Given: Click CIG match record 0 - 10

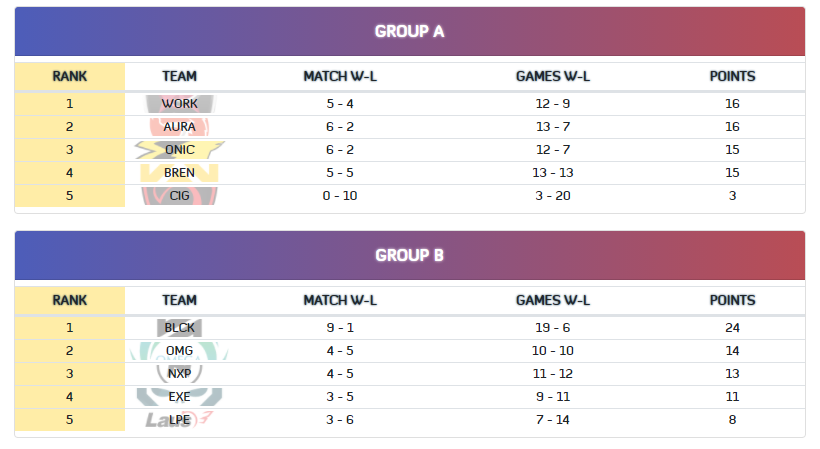Looking at the screenshot, I should point(340,195).
